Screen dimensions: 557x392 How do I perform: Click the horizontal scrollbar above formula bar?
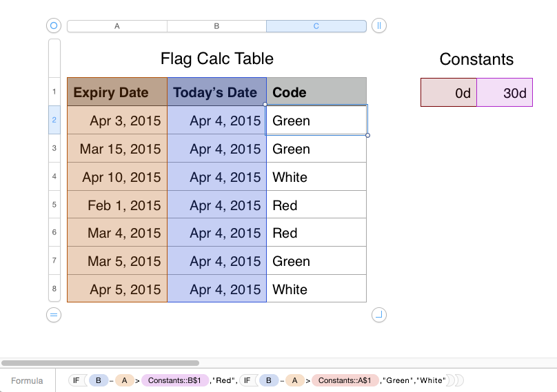tap(101, 362)
